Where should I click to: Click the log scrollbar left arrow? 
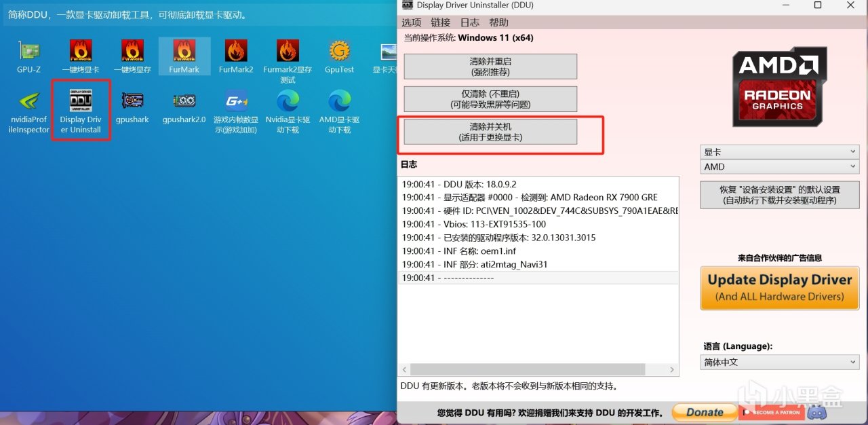coord(405,370)
